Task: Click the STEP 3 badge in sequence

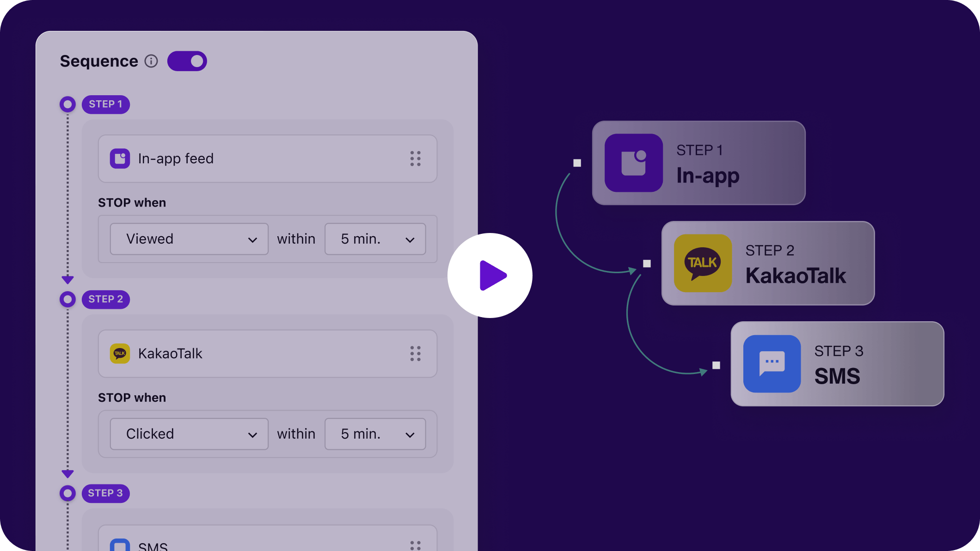Action: (x=105, y=493)
